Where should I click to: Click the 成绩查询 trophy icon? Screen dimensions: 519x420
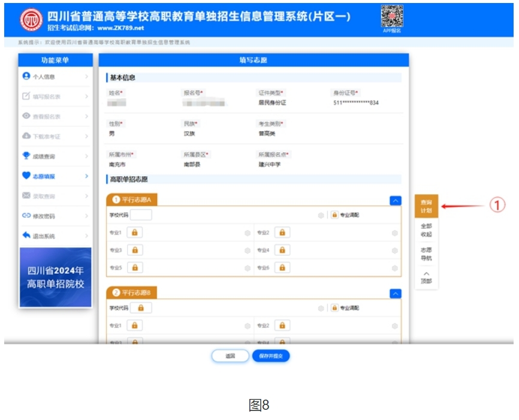coord(26,156)
